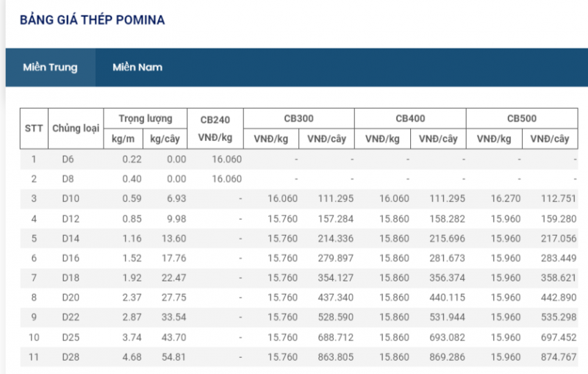The image size is (588, 374).
Task: Click the CB400 column header
Action: (410, 118)
